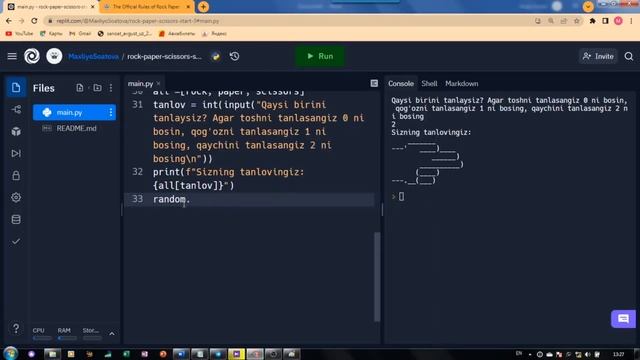Viewport: 640px width, 360px height.
Task: Click the Python language icon in header
Action: (216, 56)
